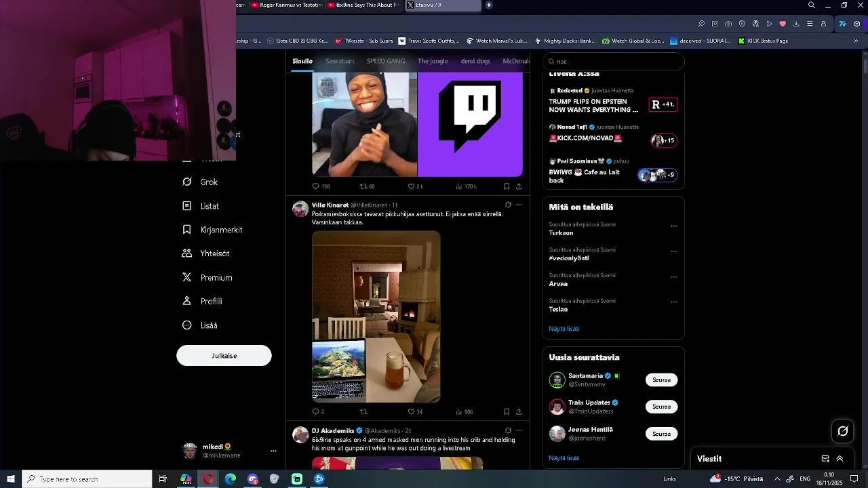Compose new message in Viestit panel
Viewport: 868px width, 488px height.
click(825, 459)
